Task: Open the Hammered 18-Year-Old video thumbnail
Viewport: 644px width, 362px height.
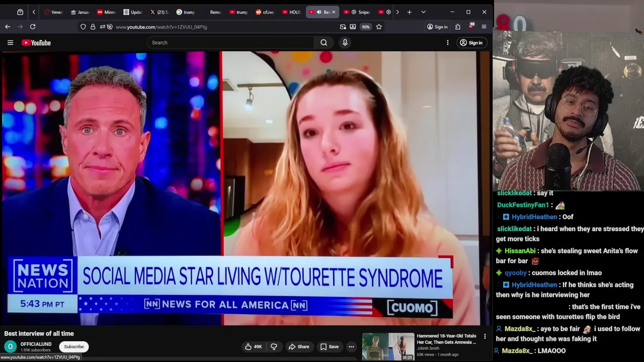Action: coord(388,347)
